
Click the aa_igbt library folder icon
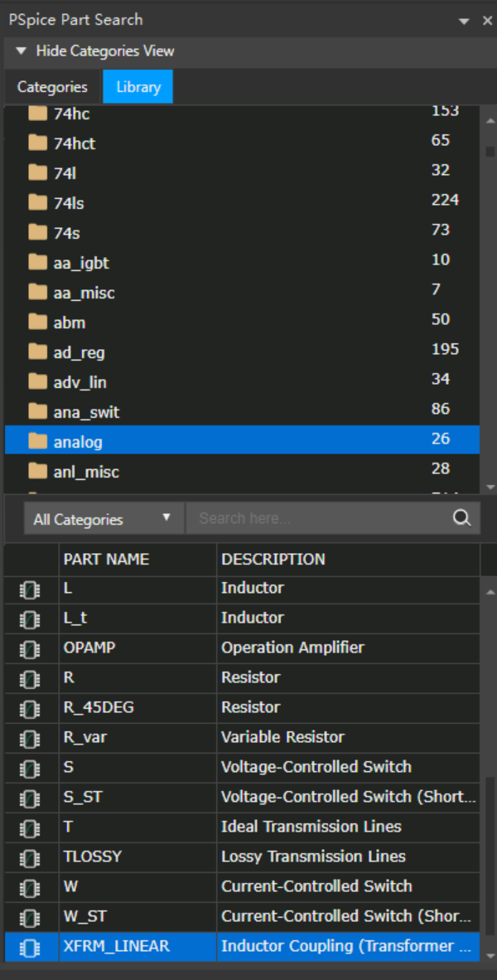point(38,263)
